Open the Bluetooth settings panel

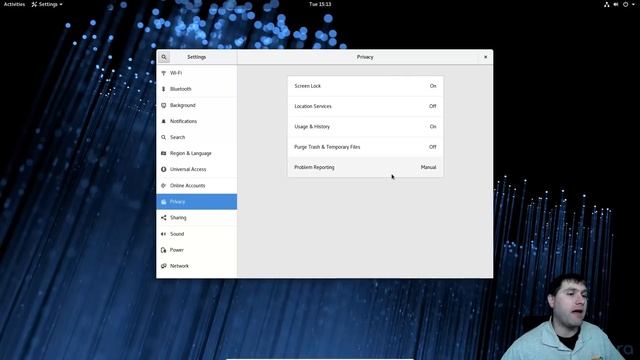197,89
